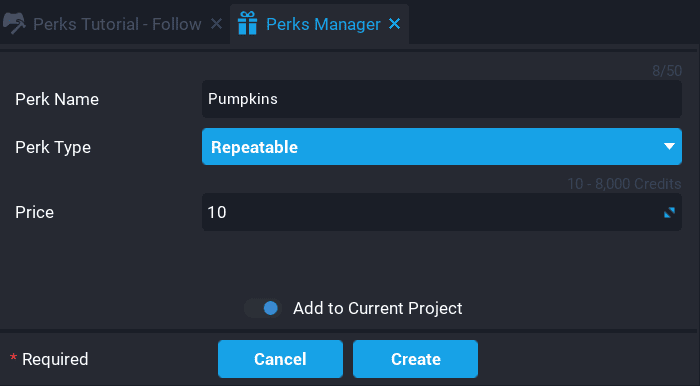Toggle the Add to Current Project switch
Screen dimensions: 700x386
pos(263,308)
